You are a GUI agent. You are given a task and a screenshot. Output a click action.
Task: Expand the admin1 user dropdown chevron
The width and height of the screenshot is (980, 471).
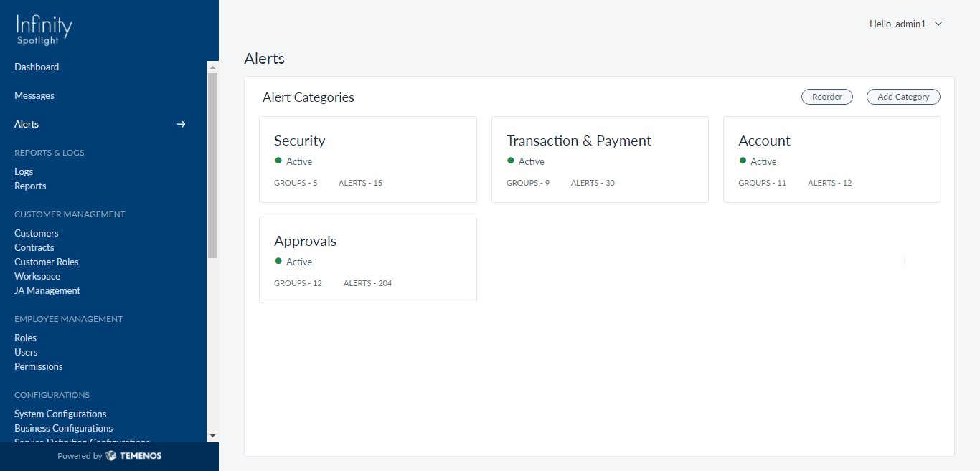click(938, 24)
